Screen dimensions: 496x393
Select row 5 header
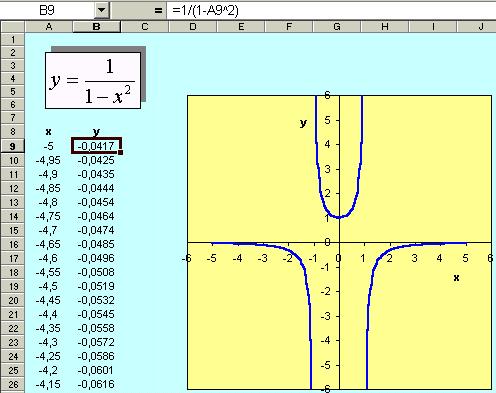click(x=13, y=92)
